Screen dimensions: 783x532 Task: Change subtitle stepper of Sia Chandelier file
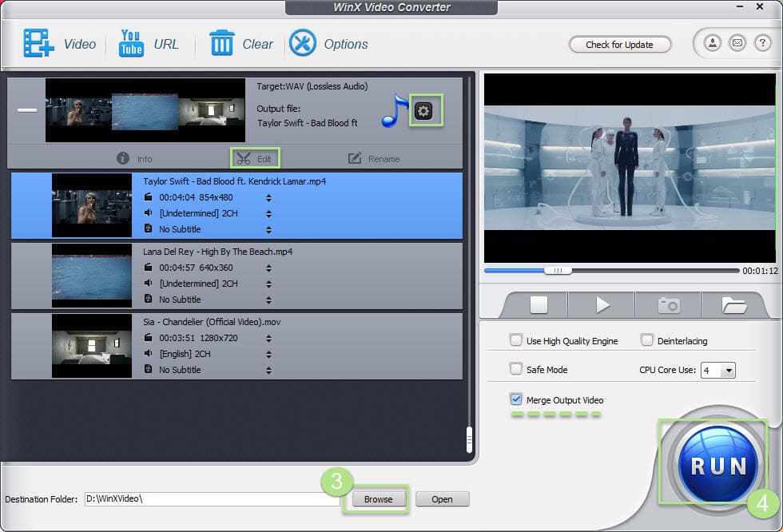point(268,371)
